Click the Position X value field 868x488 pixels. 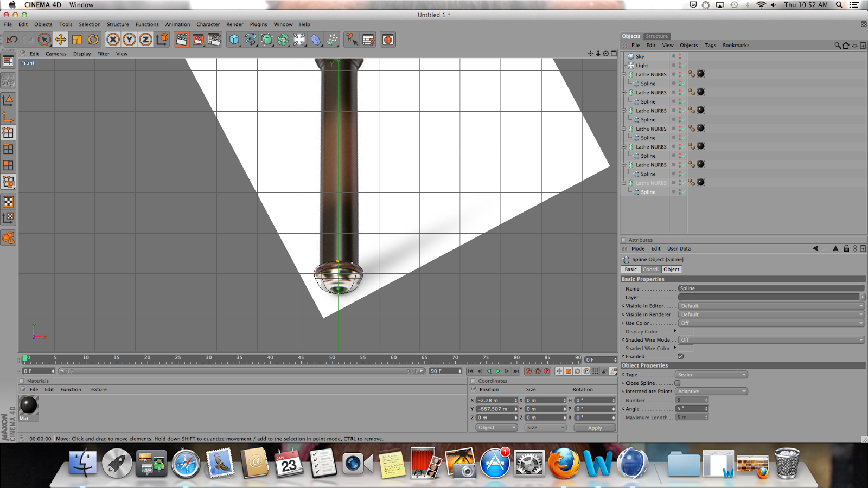tap(496, 400)
